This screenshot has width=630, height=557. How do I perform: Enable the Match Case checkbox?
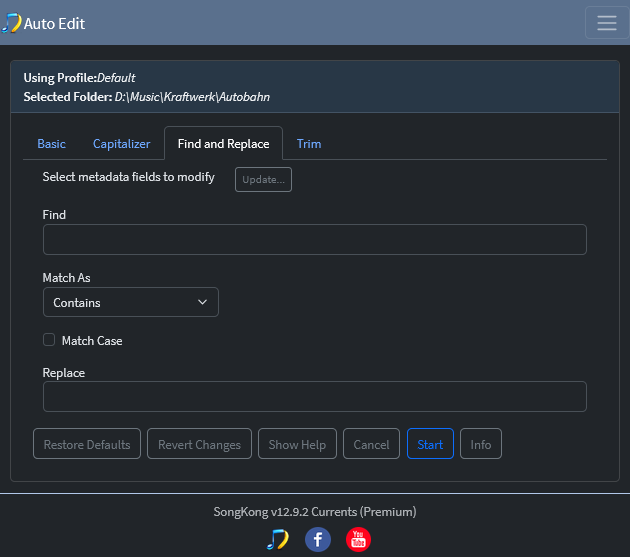[49, 340]
